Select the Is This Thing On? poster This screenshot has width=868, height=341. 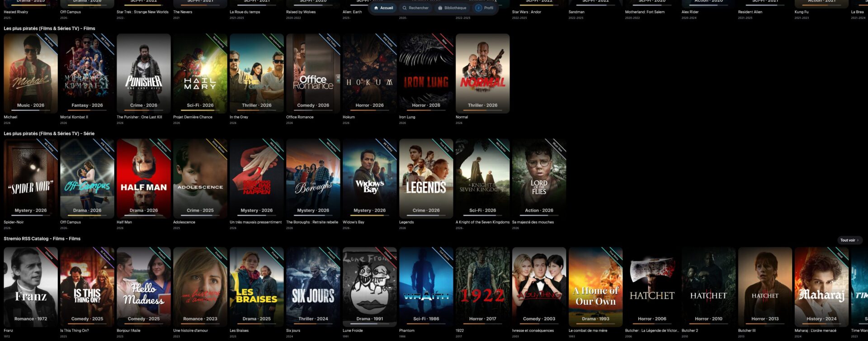pos(87,287)
